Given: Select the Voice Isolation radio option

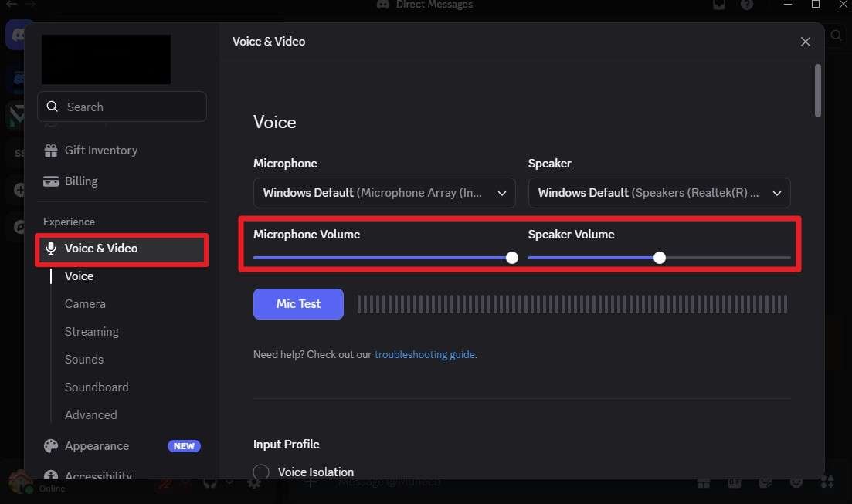Looking at the screenshot, I should click(261, 472).
